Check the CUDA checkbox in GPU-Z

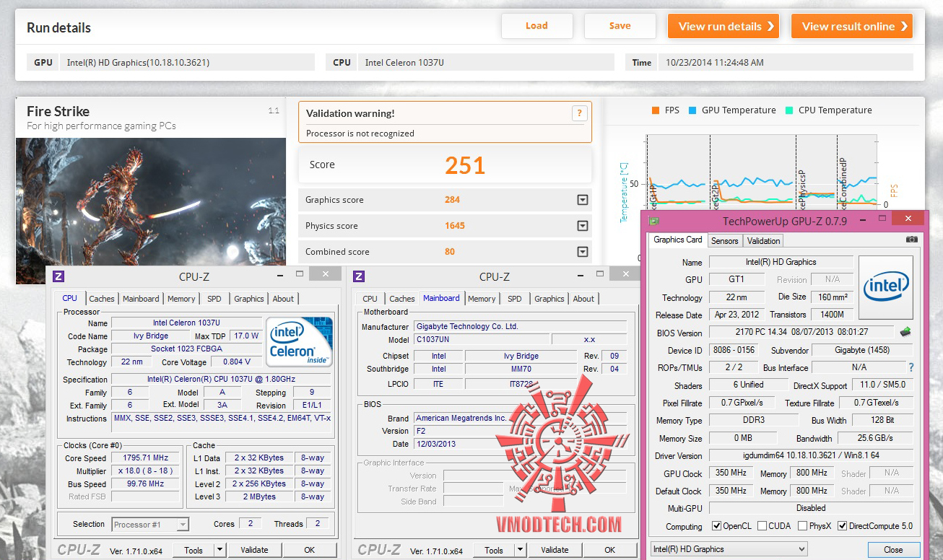pos(762,526)
